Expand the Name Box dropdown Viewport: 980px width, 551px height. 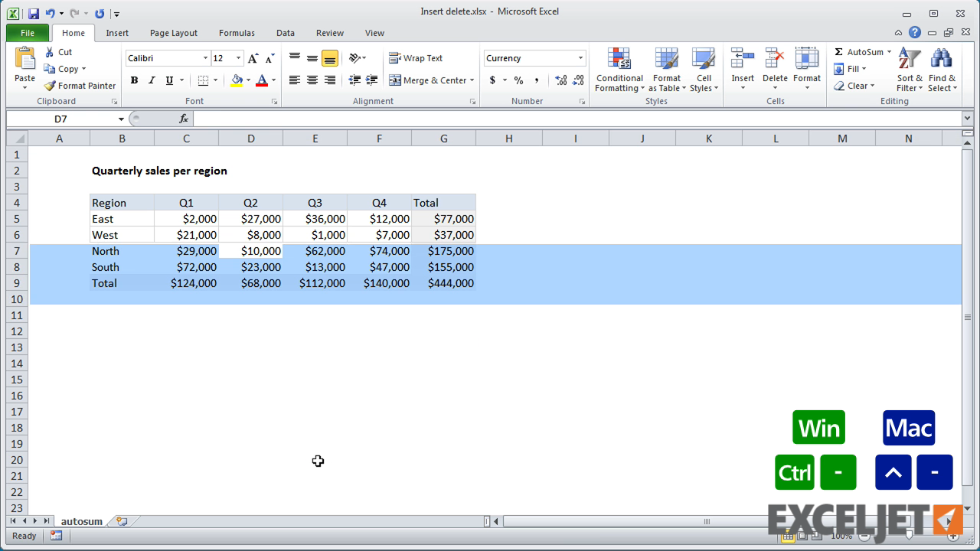[x=121, y=119]
